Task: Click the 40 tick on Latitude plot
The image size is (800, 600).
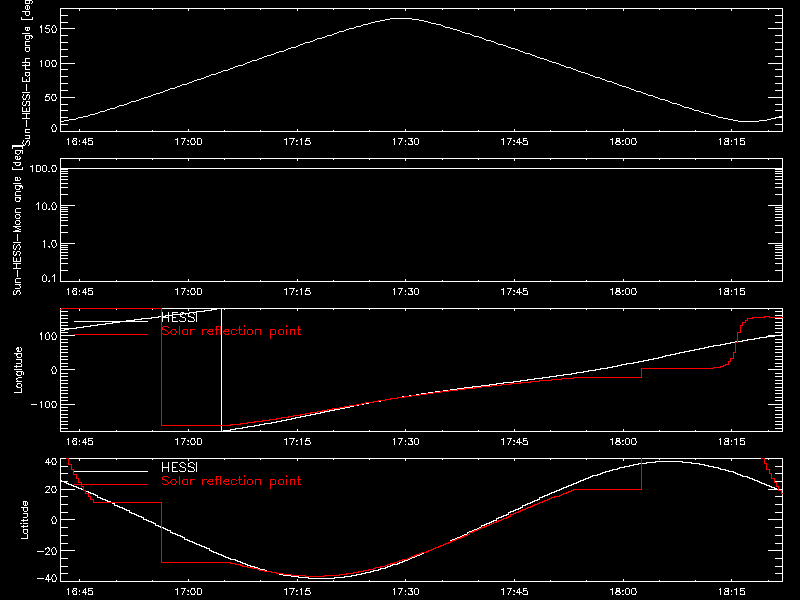Action: (x=51, y=462)
